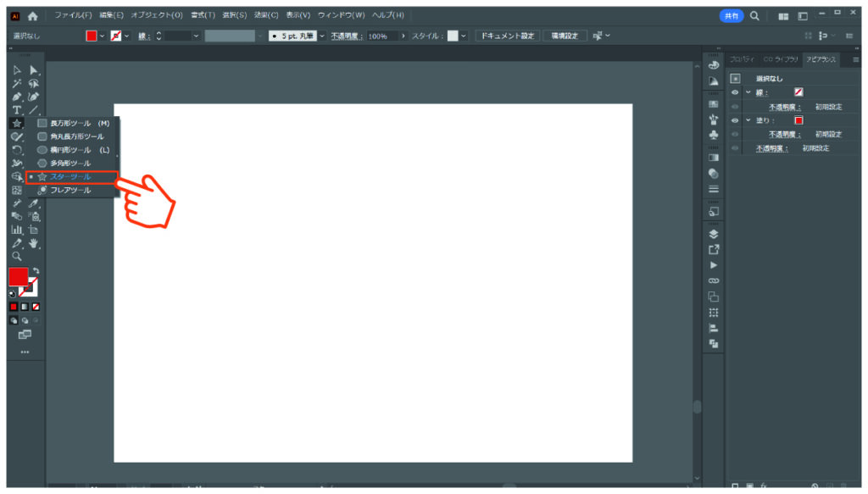Click 塗り red swatch in Appearance panel
Image resolution: width=868 pixels, height=494 pixels.
[x=798, y=120]
